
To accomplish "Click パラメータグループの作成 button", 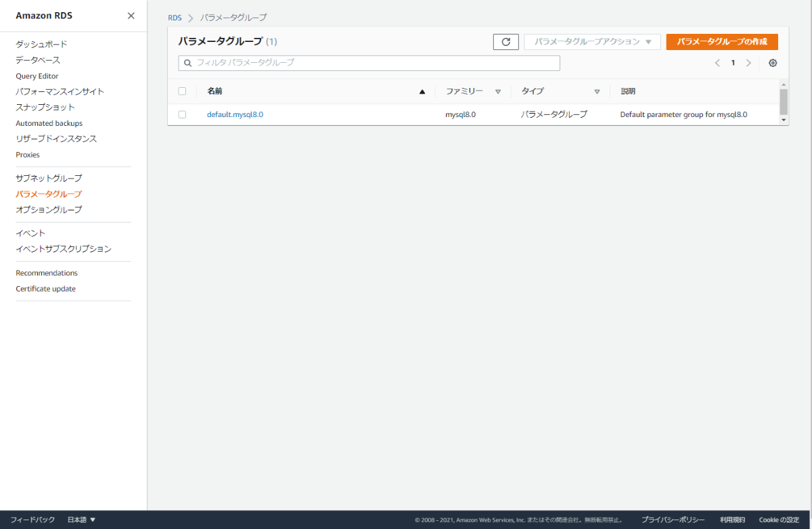I will 722,42.
